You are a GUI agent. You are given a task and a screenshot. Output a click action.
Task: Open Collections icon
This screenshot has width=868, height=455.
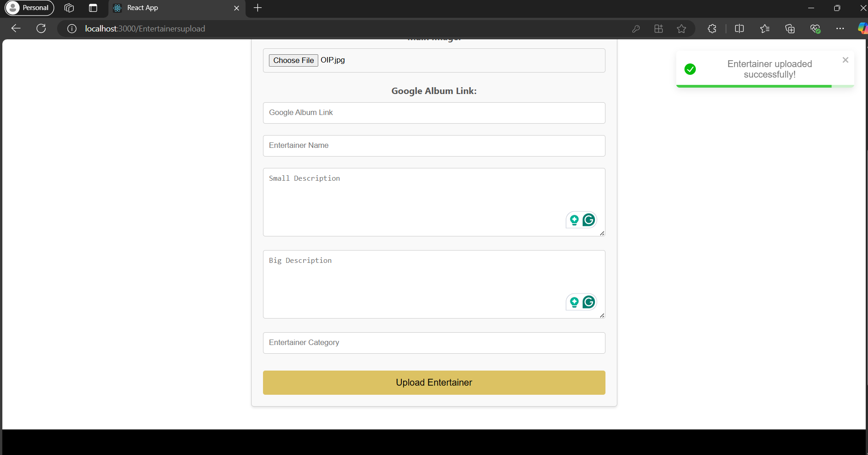[790, 29]
